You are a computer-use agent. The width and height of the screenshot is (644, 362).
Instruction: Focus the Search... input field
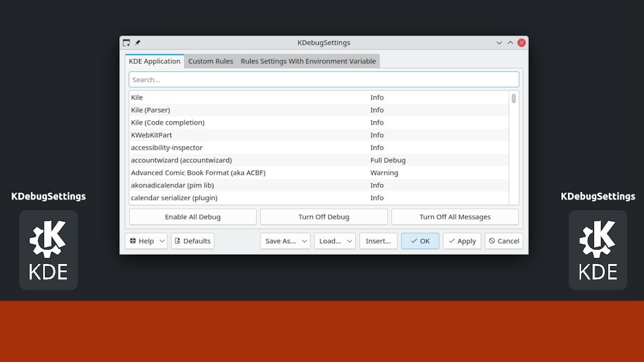tap(324, 80)
